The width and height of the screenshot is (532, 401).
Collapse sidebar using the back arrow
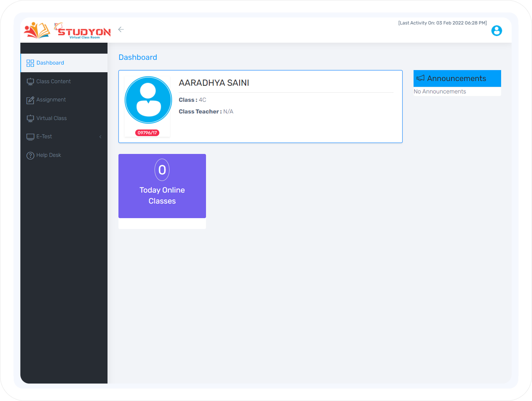(x=121, y=30)
